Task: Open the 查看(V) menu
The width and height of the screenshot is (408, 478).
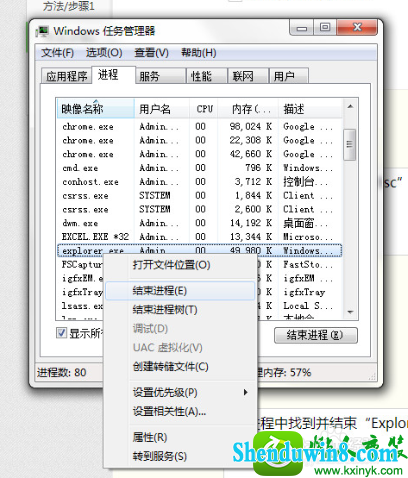Action: tap(151, 53)
